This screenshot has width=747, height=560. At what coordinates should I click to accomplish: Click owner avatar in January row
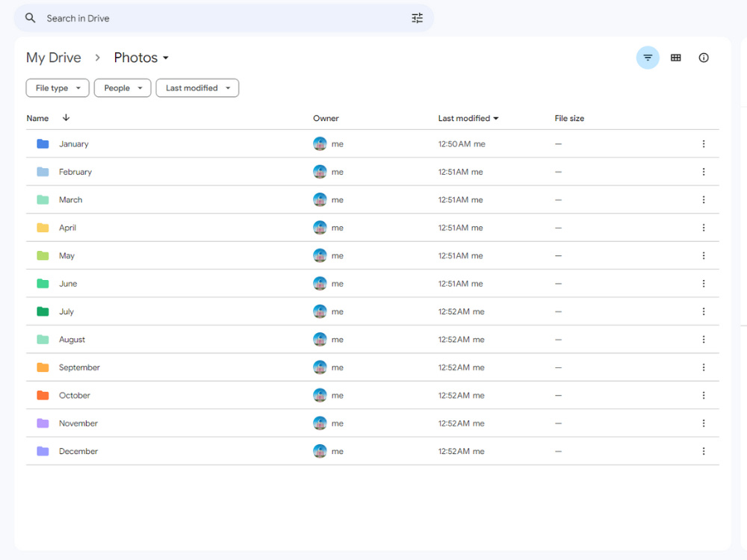[x=320, y=144]
